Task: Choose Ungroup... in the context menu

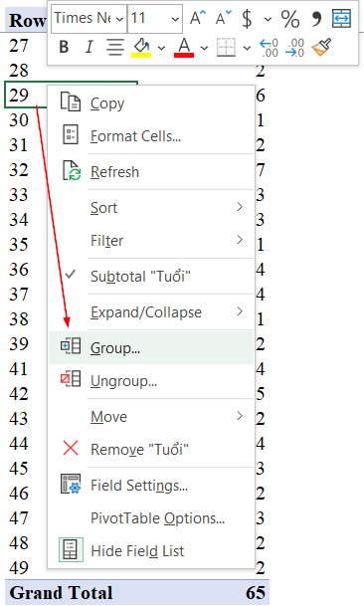Action: click(x=151, y=381)
